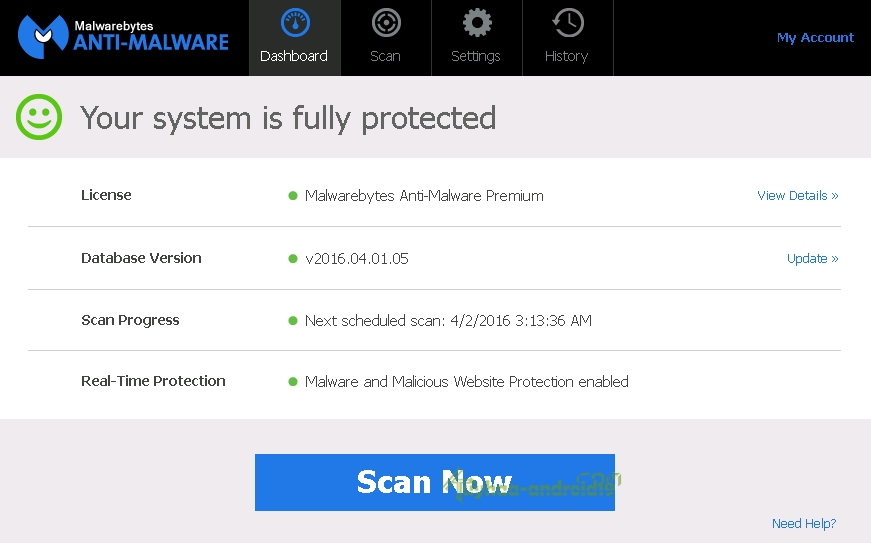This screenshot has width=871, height=543.
Task: Click the History clock icon
Action: pyautogui.click(x=568, y=23)
